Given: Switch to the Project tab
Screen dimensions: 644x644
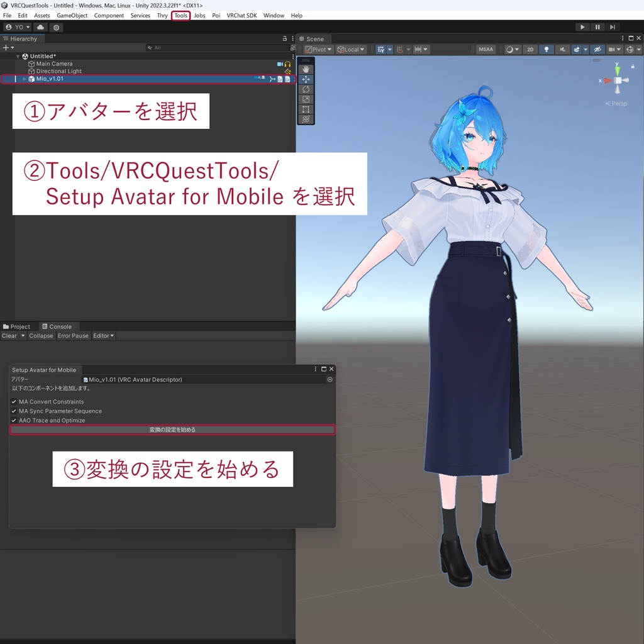Looking at the screenshot, I should (16, 326).
